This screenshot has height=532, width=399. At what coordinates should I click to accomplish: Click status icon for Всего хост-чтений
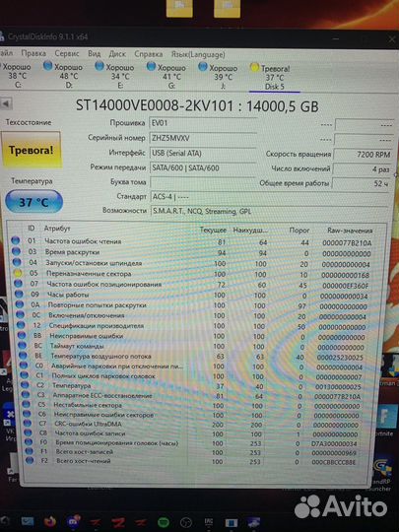[30, 461]
